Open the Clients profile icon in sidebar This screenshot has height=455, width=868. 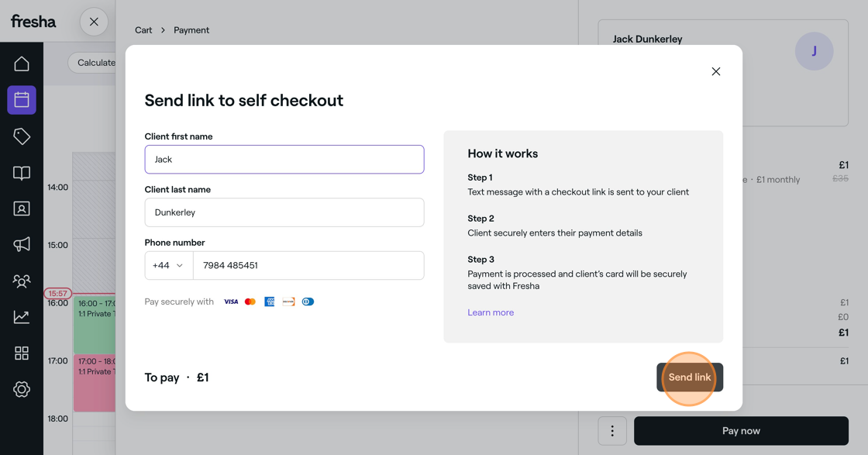pyautogui.click(x=22, y=209)
